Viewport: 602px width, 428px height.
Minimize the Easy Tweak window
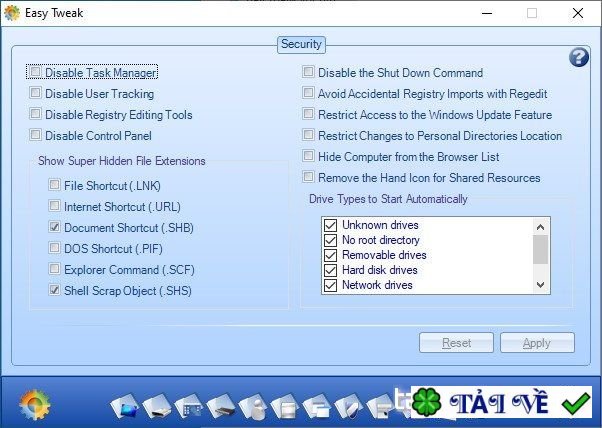coord(487,13)
